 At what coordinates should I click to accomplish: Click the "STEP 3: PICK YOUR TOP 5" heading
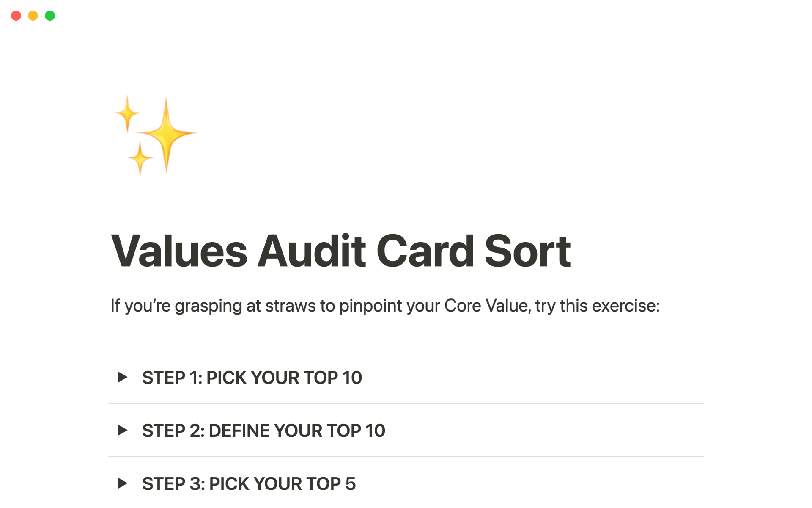click(x=249, y=484)
